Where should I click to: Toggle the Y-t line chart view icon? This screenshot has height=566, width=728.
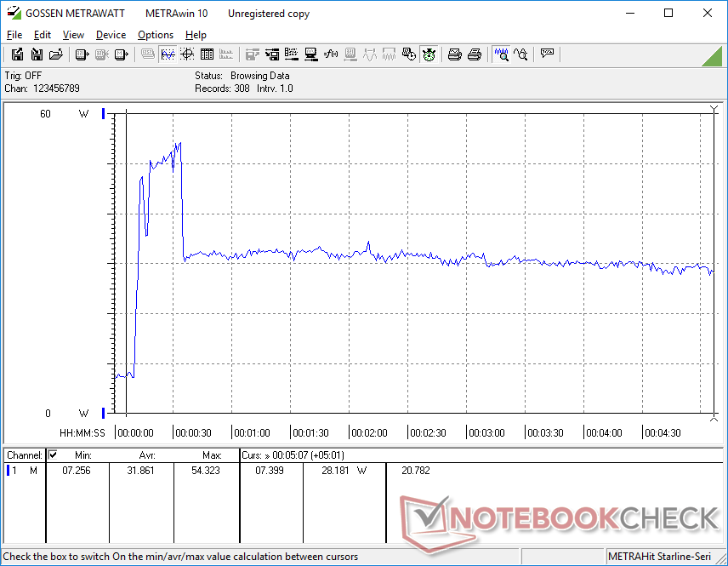click(168, 54)
